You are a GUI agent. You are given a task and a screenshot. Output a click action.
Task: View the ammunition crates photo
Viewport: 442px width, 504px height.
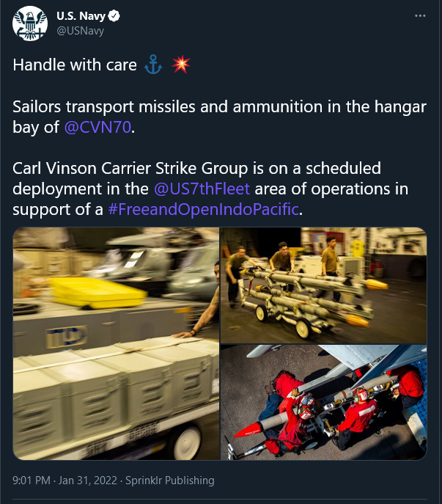(x=116, y=343)
